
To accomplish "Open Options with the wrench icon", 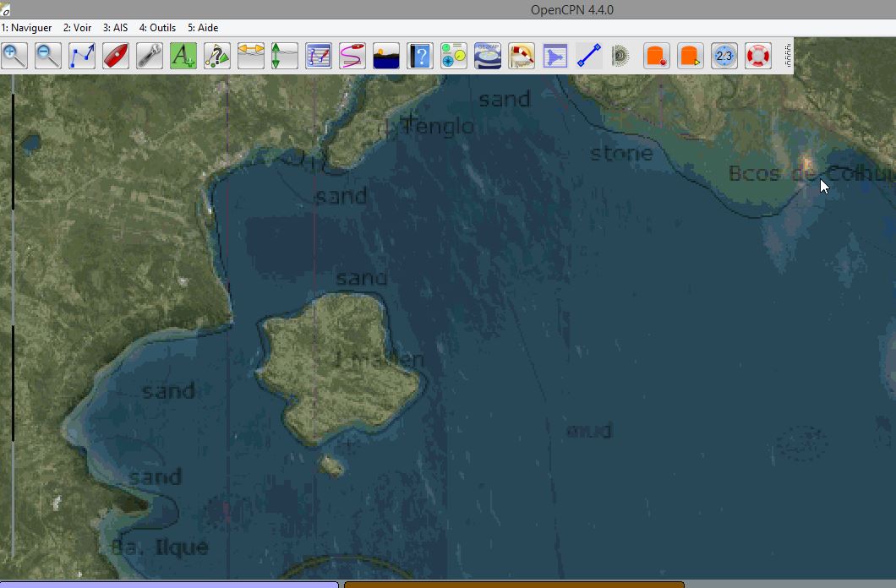I will (x=149, y=56).
